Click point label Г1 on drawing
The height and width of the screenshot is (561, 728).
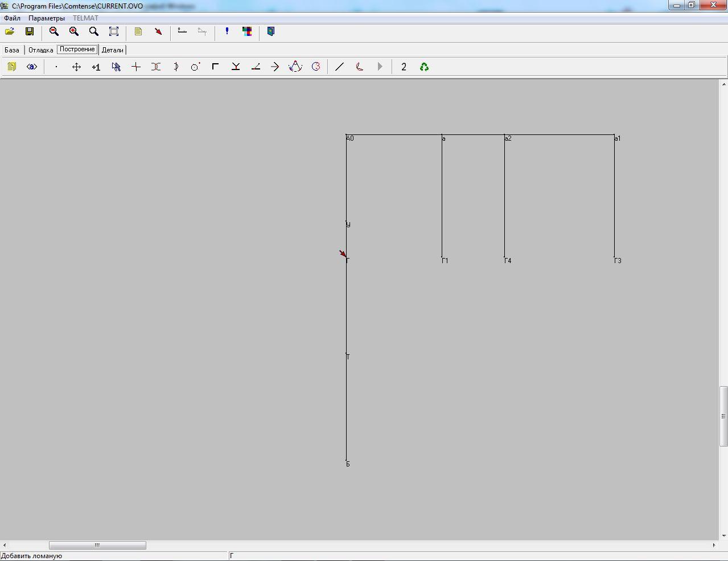pos(445,261)
